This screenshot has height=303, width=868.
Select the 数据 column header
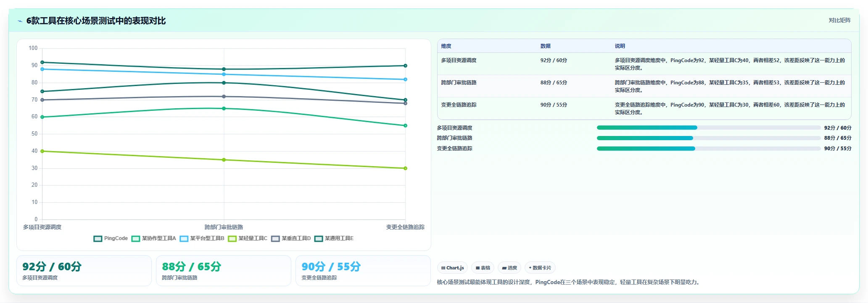[x=545, y=46]
